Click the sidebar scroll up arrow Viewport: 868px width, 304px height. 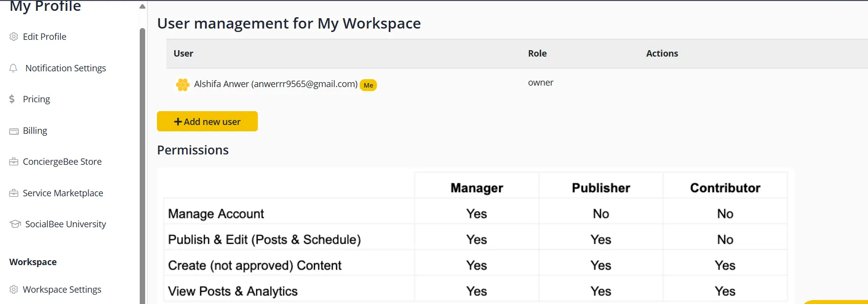pyautogui.click(x=142, y=6)
